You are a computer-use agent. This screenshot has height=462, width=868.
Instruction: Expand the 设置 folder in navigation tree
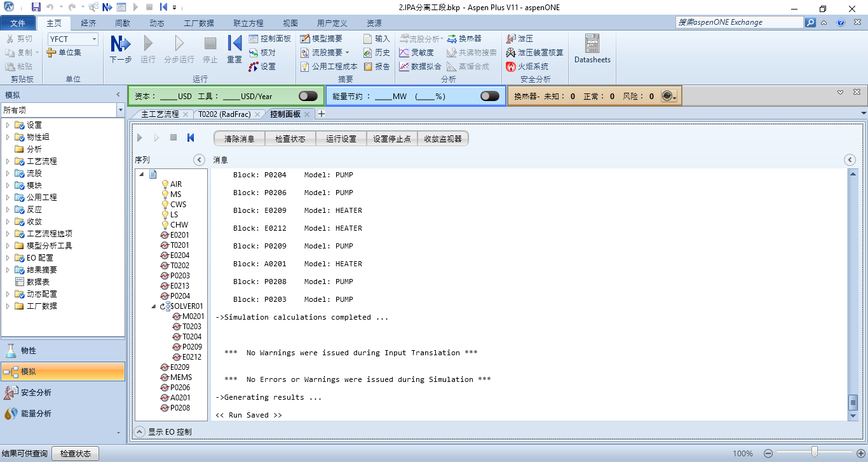[8, 125]
